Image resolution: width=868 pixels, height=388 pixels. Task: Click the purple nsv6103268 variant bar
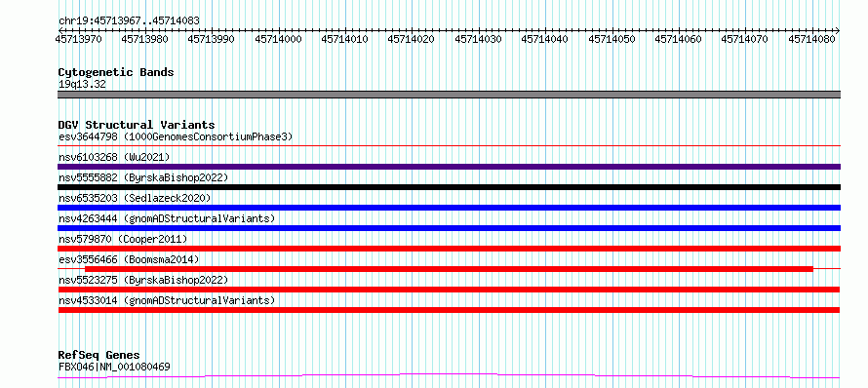click(x=449, y=167)
